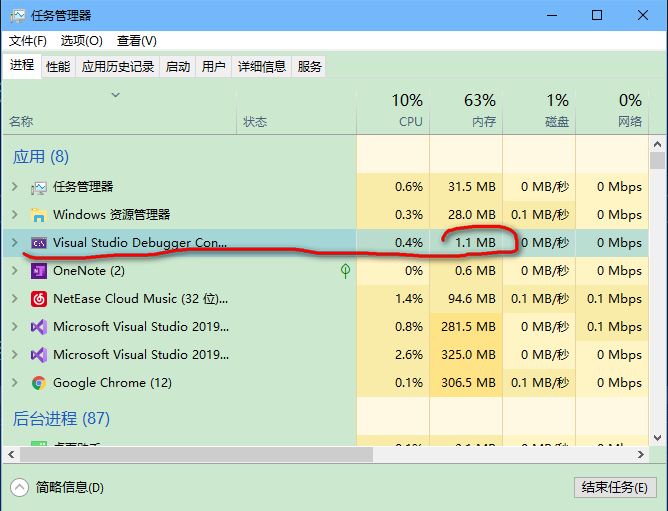Click the Visual Studio icon on 325.0 MB row

[x=39, y=355]
